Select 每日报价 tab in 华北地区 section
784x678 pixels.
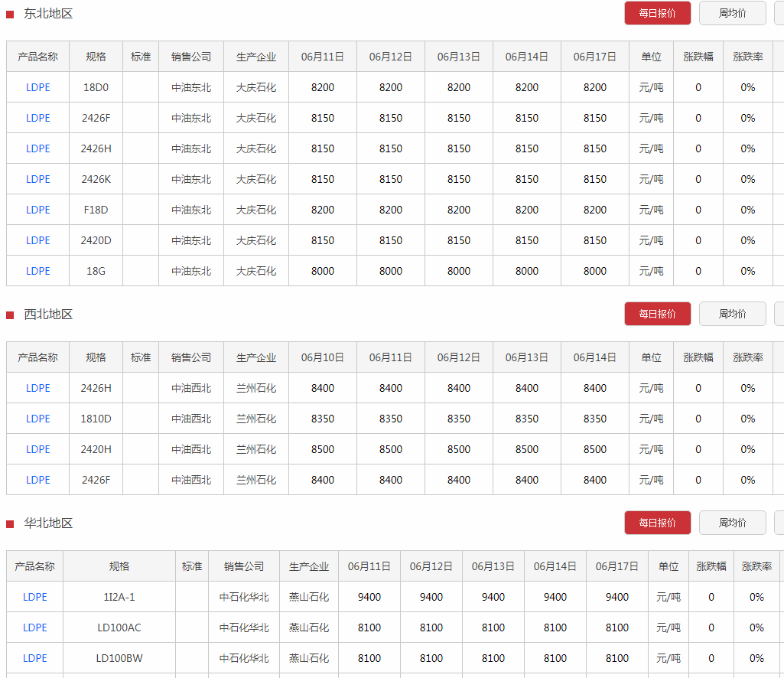[x=657, y=523]
